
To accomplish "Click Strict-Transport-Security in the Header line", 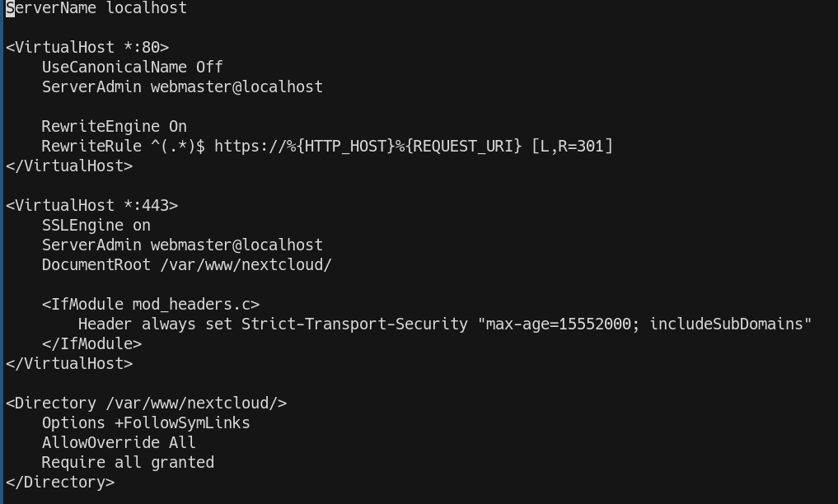I will [354, 324].
